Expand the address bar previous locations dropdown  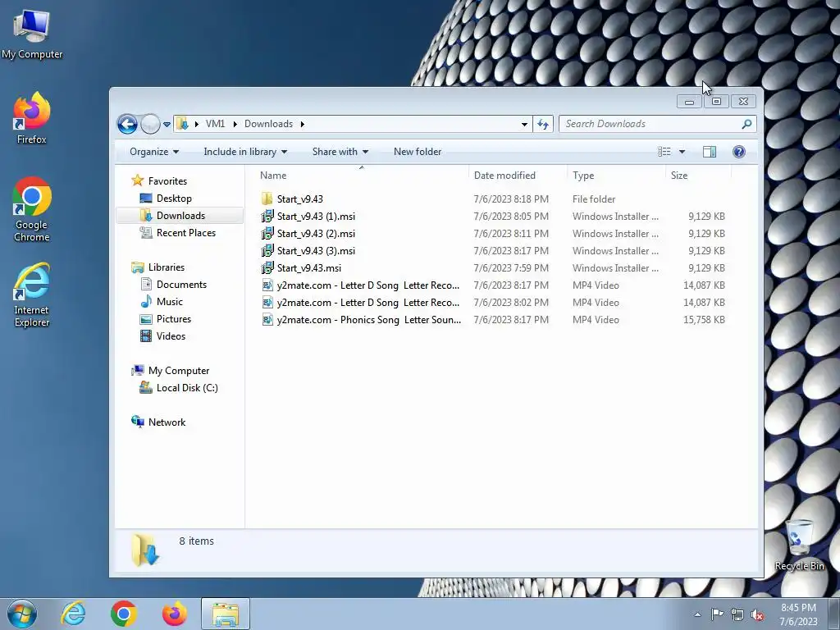[524, 125]
